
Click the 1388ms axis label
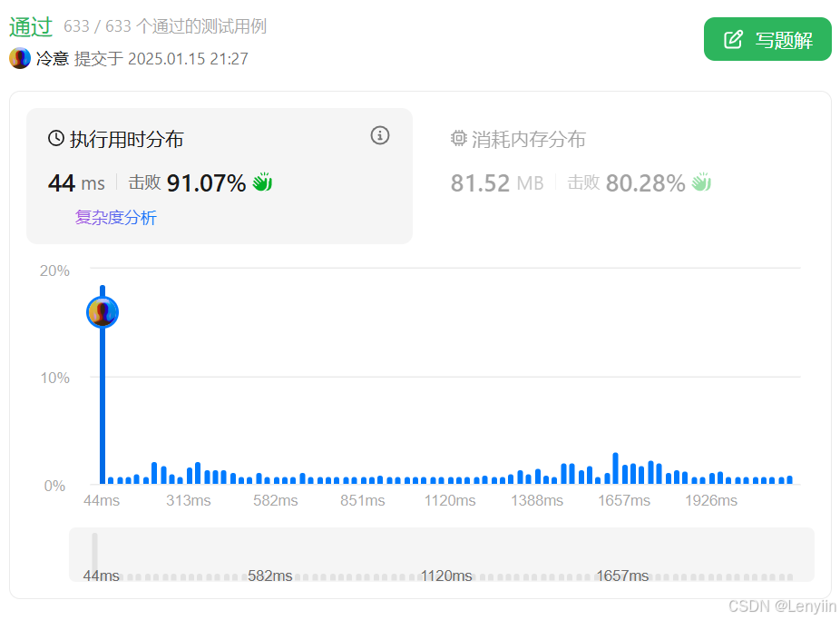coord(537,500)
